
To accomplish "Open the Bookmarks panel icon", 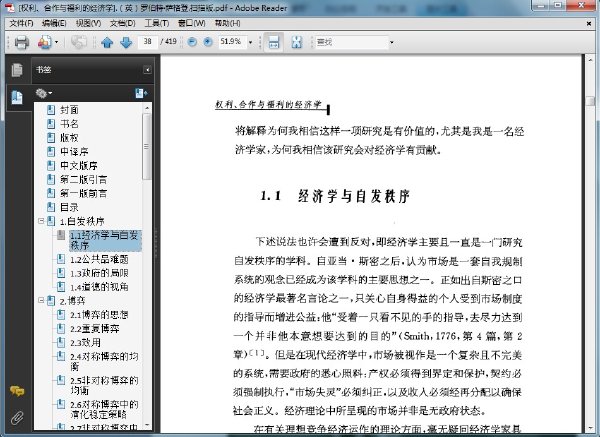I will click(17, 97).
